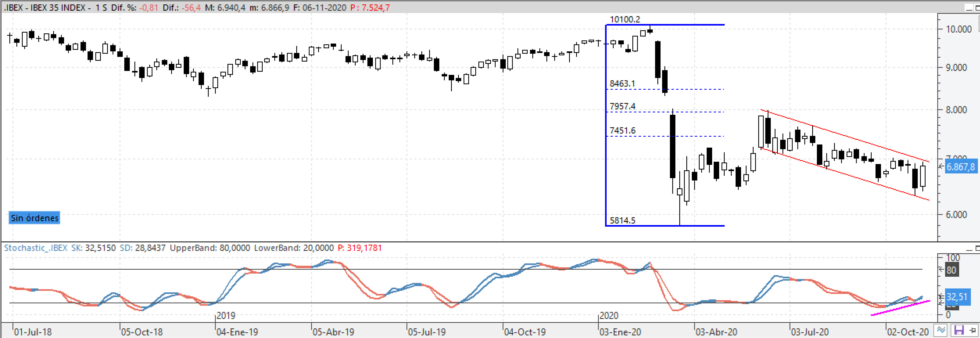Click the Fibonacci level label 7451.6
This screenshot has width=980, height=338.
pyautogui.click(x=622, y=131)
